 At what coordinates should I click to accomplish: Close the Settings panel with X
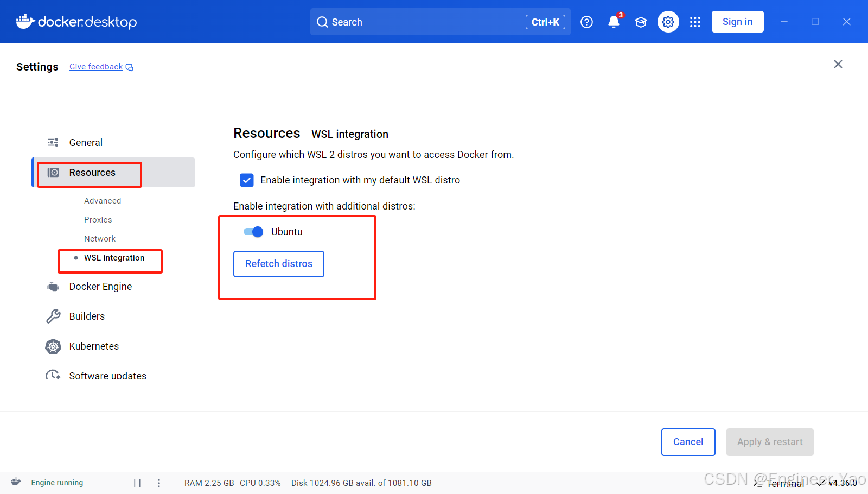point(838,64)
